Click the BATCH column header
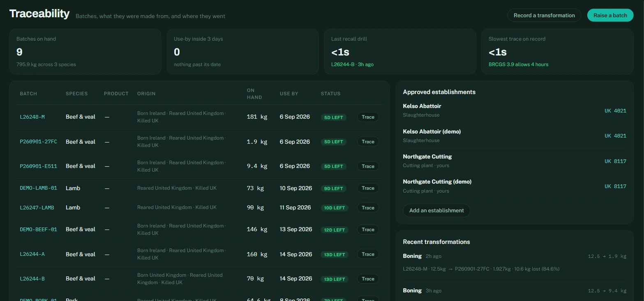The image size is (644, 301). pyautogui.click(x=28, y=94)
